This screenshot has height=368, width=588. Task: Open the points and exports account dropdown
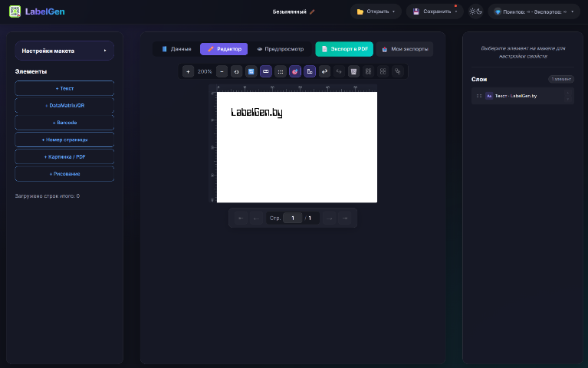pyautogui.click(x=534, y=11)
